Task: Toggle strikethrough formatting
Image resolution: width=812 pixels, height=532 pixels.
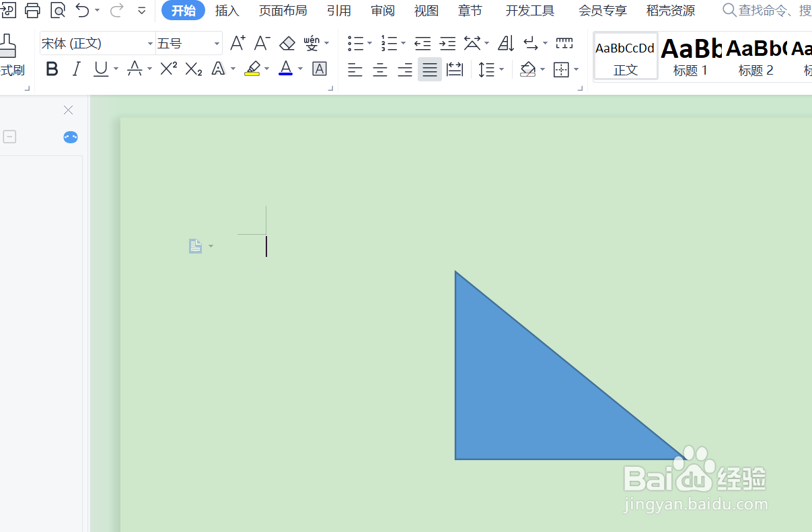Action: [135, 69]
